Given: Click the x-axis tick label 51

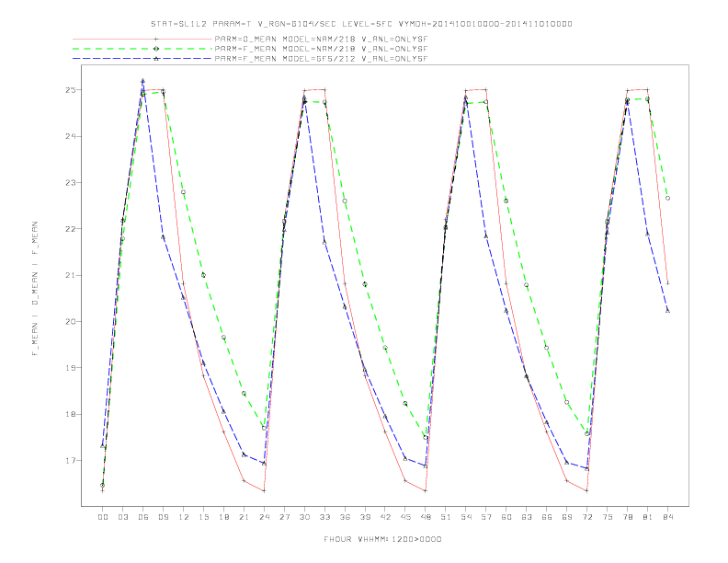Looking at the screenshot, I should 446,517.
